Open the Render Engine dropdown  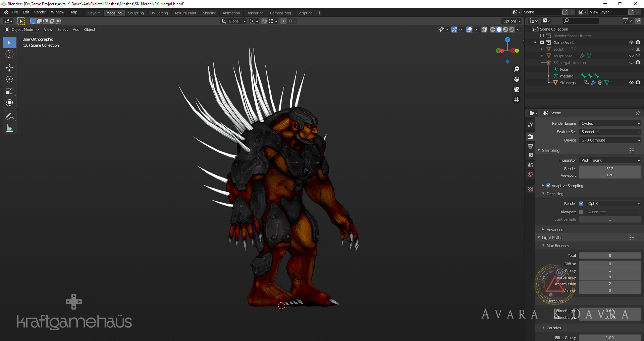pos(610,123)
